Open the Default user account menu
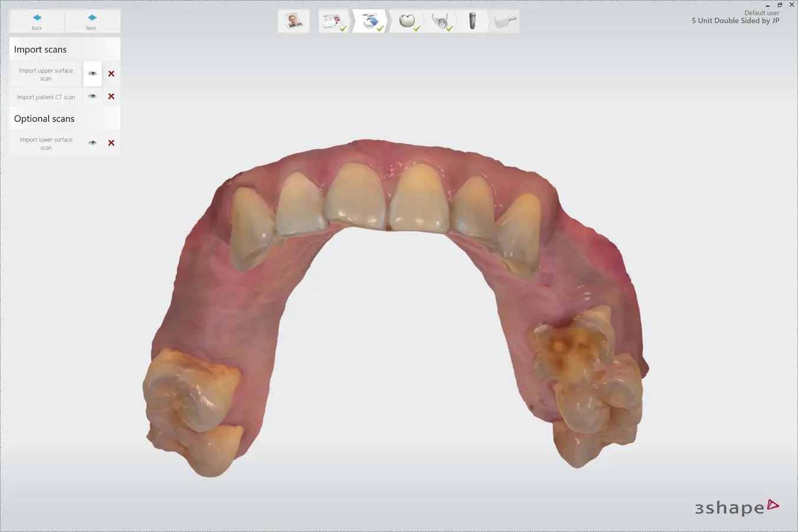Image resolution: width=798 pixels, height=532 pixels. pyautogui.click(x=761, y=12)
